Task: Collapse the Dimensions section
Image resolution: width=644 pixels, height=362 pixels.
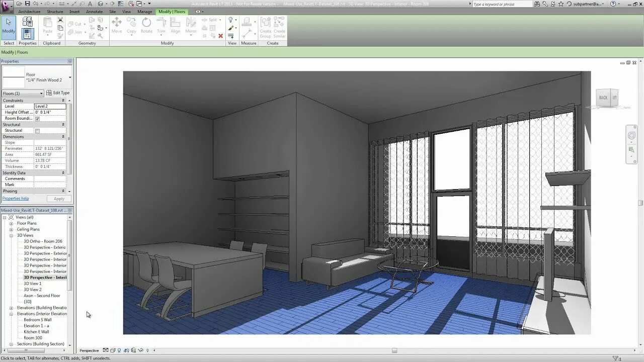Action: (63, 137)
